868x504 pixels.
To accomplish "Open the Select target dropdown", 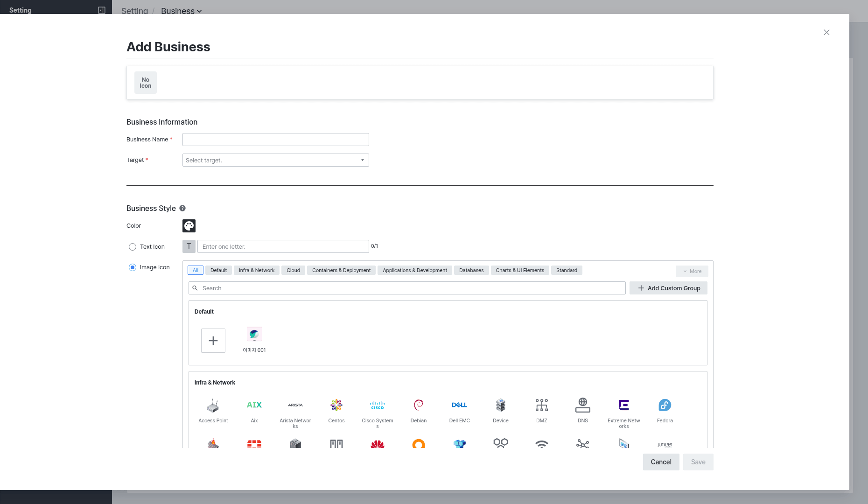I will (x=276, y=160).
